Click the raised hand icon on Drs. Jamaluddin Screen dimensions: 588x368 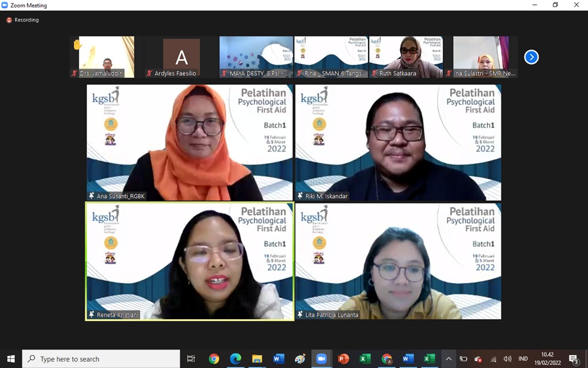[x=77, y=44]
